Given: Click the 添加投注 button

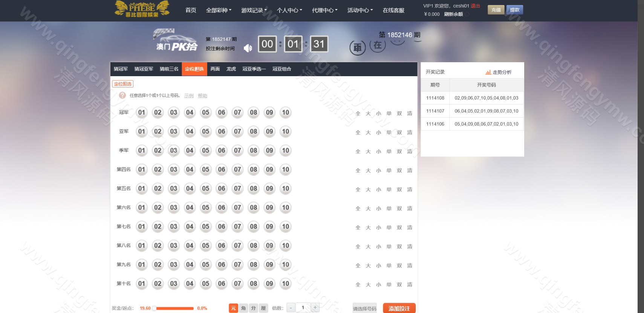Looking at the screenshot, I should click(399, 308).
